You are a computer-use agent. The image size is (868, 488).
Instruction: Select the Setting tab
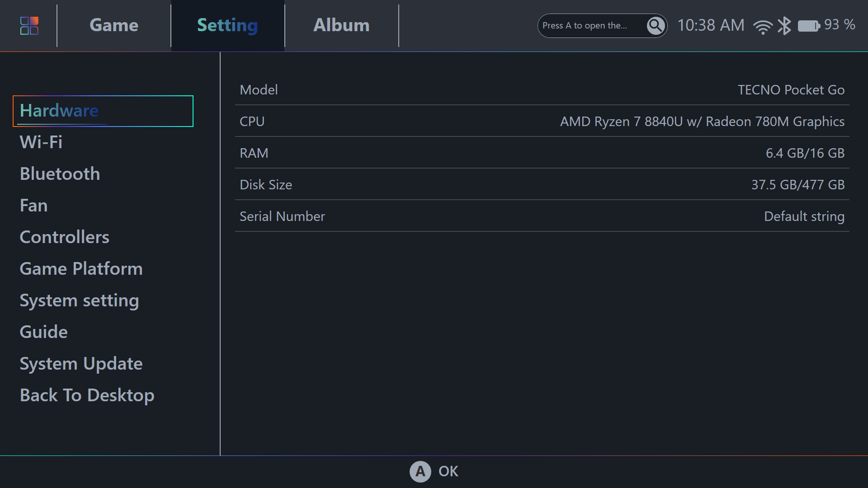pos(227,25)
